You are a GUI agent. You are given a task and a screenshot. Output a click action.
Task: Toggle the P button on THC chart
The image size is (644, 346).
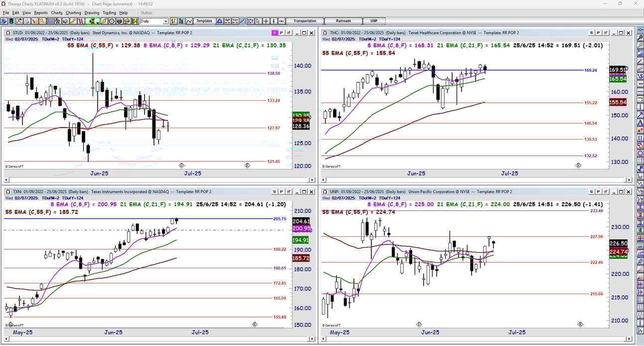pos(599,33)
